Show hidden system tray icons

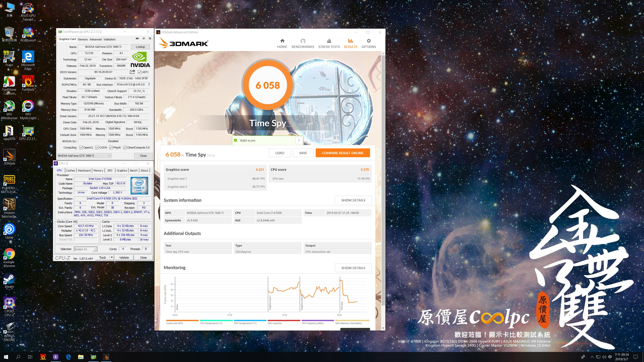592,357
